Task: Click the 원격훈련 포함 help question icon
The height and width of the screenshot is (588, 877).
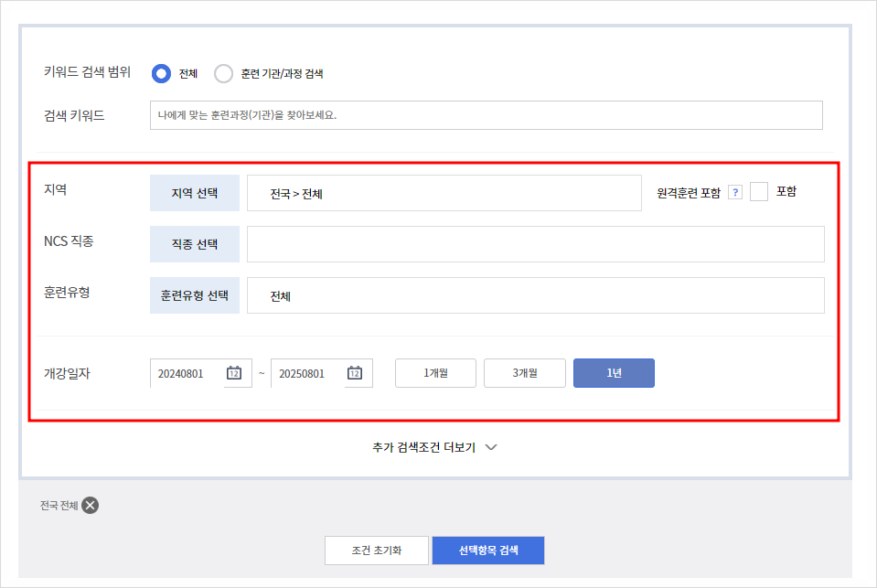Action: click(735, 192)
